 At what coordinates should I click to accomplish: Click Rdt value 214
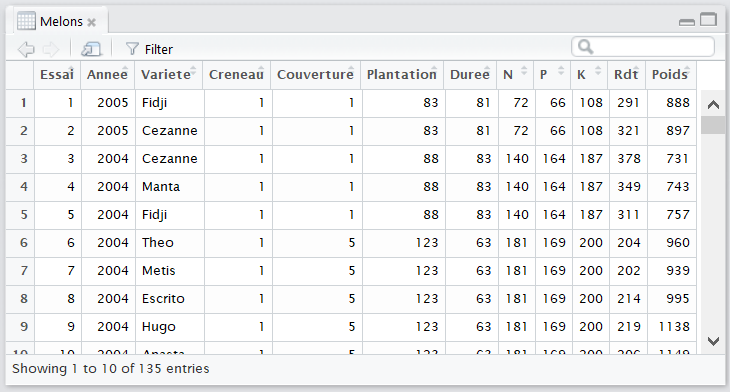pyautogui.click(x=629, y=298)
